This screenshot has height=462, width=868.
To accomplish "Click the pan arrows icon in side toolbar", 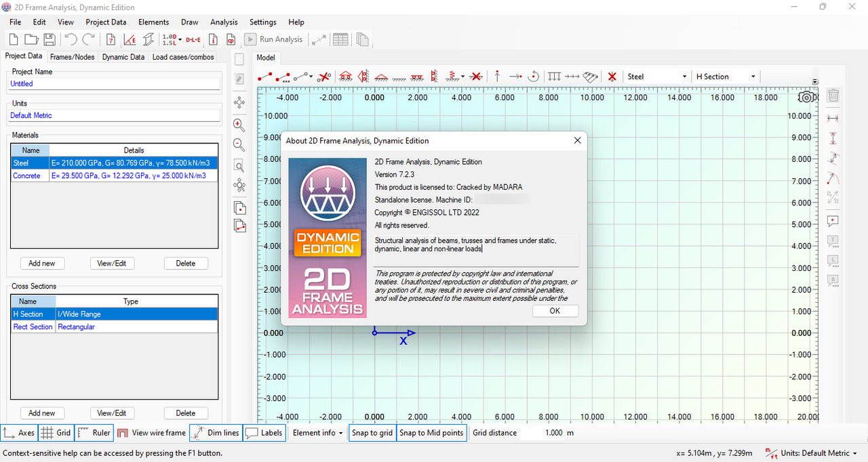I will (x=239, y=102).
